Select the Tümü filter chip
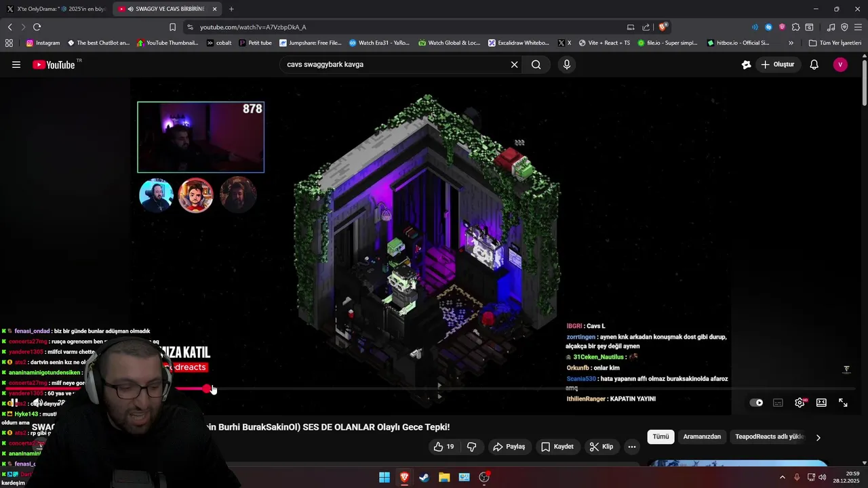This screenshot has width=868, height=488. [x=660, y=437]
